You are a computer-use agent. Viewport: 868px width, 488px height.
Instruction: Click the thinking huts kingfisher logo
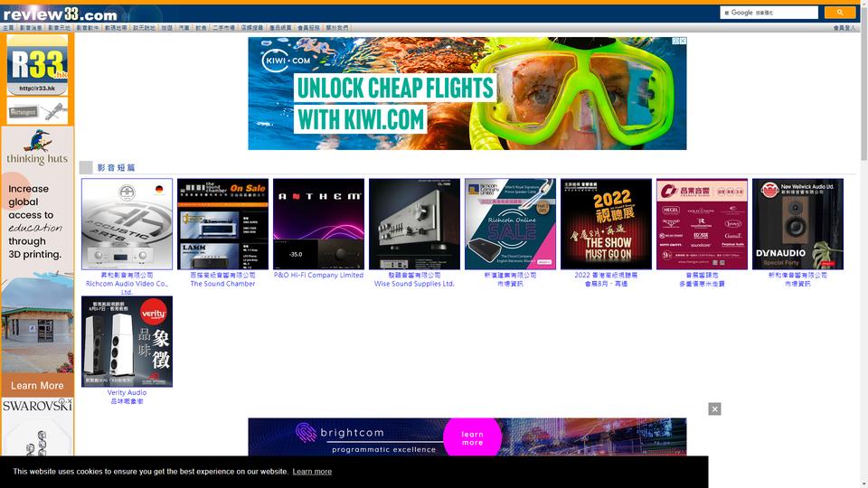37,147
